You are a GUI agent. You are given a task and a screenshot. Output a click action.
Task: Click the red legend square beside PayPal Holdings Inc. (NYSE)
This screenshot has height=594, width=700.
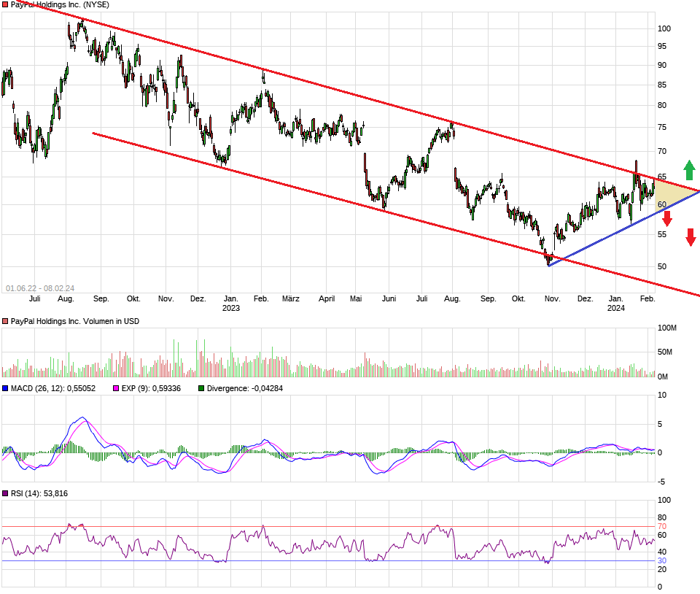[x=5, y=4]
